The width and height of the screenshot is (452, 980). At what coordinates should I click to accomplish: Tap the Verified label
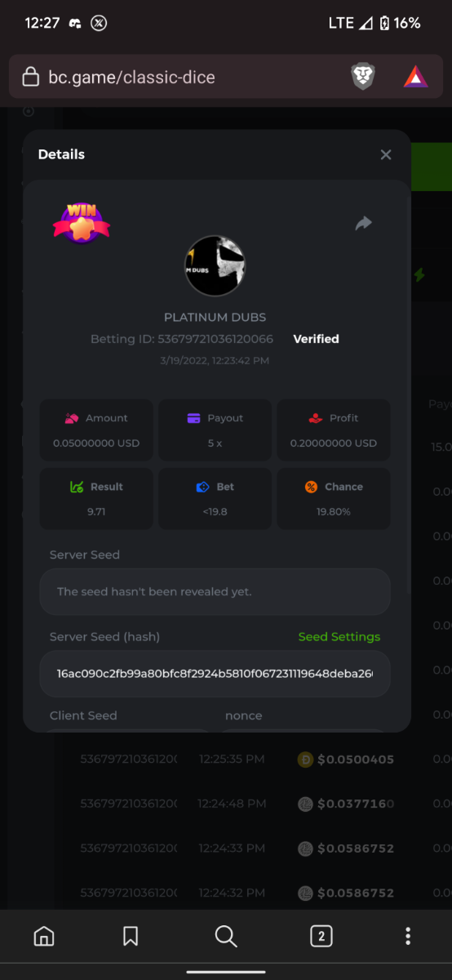tap(316, 339)
